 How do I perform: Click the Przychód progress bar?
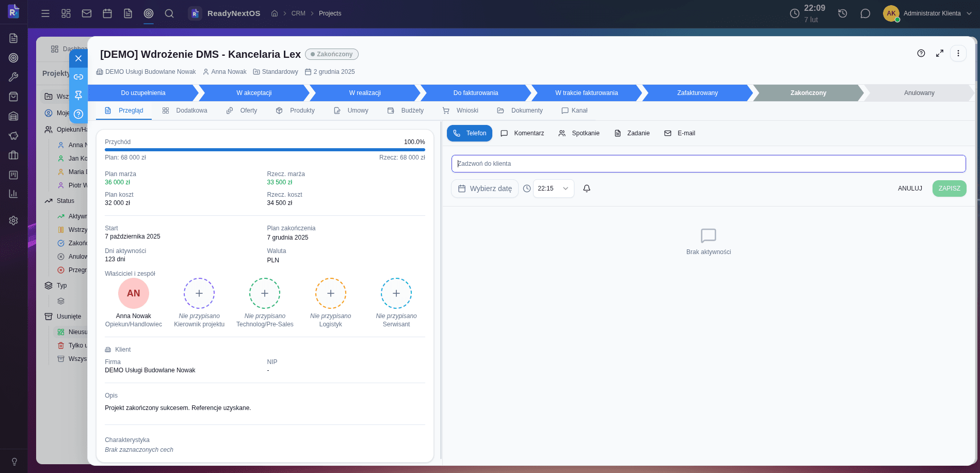[264, 150]
